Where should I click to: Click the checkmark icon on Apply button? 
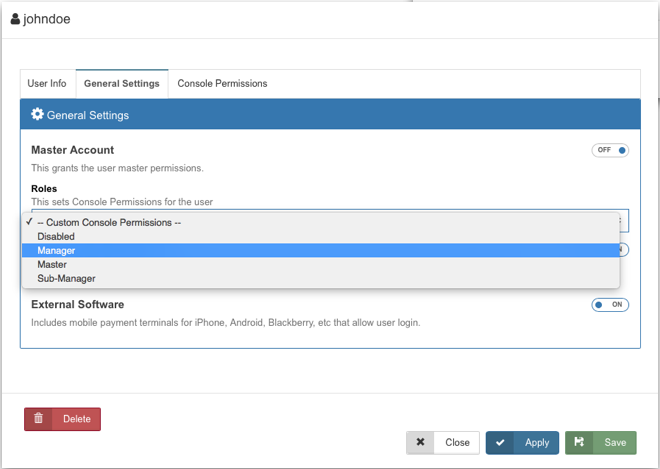501,442
